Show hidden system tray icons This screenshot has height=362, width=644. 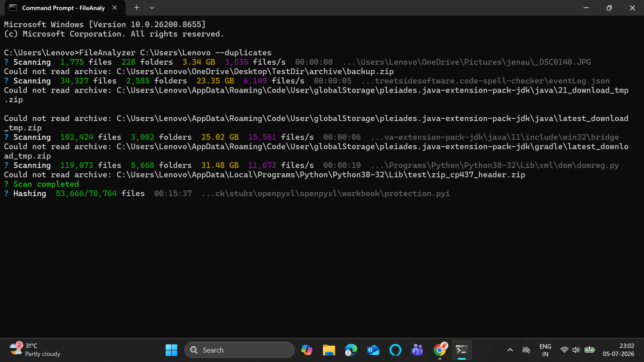click(x=510, y=350)
